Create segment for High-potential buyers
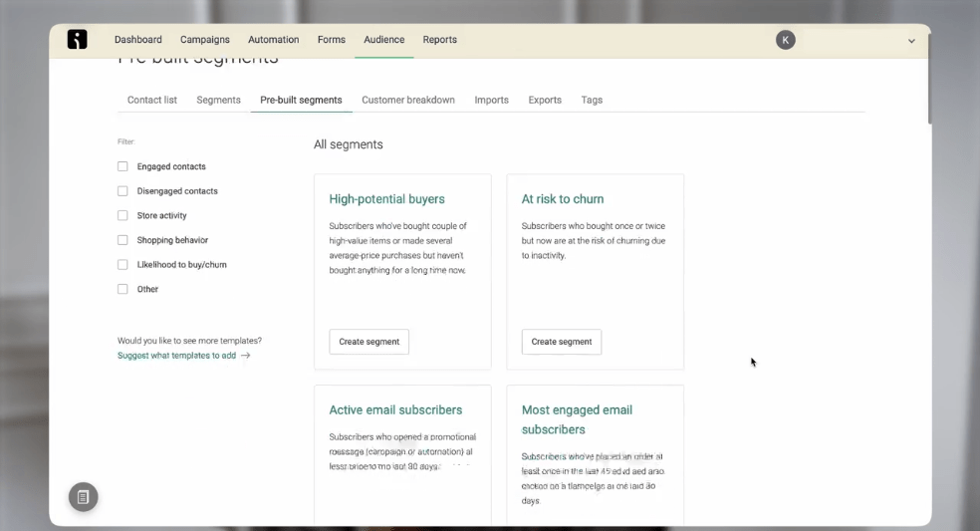 [x=368, y=342]
